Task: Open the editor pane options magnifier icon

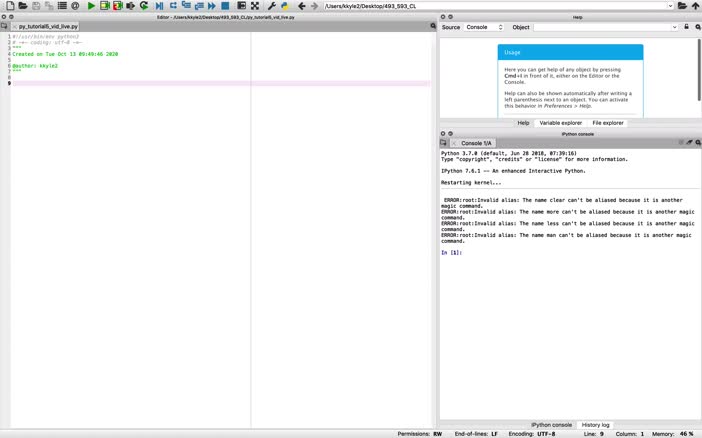Action: pos(433,26)
